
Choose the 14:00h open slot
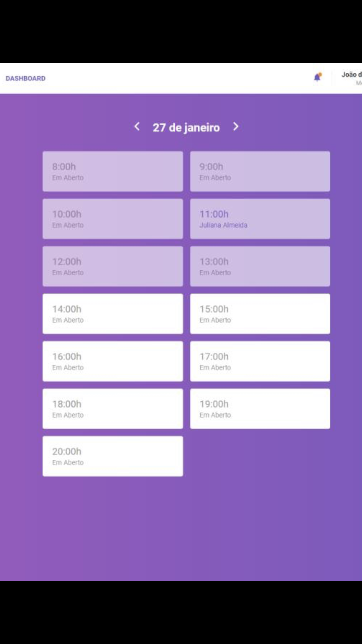[x=113, y=314]
